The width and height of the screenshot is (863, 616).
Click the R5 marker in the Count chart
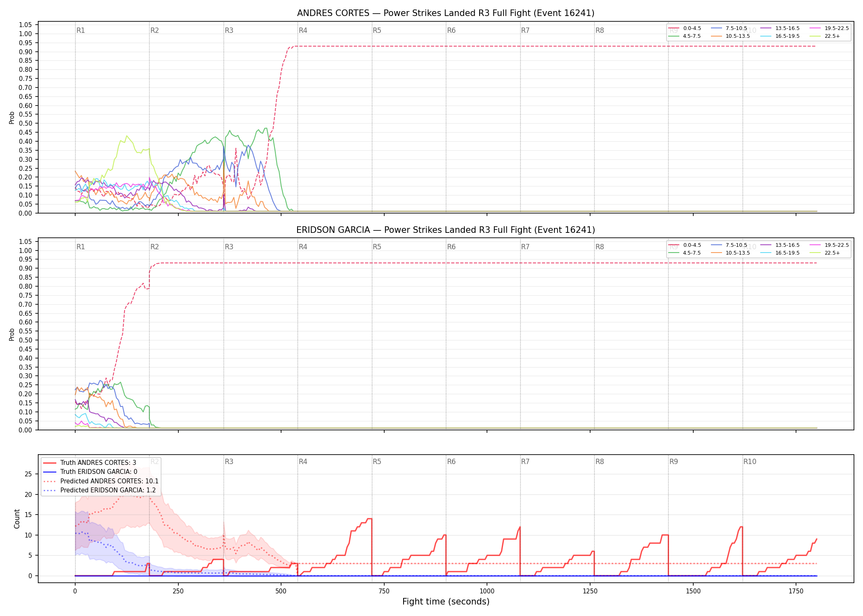point(377,462)
